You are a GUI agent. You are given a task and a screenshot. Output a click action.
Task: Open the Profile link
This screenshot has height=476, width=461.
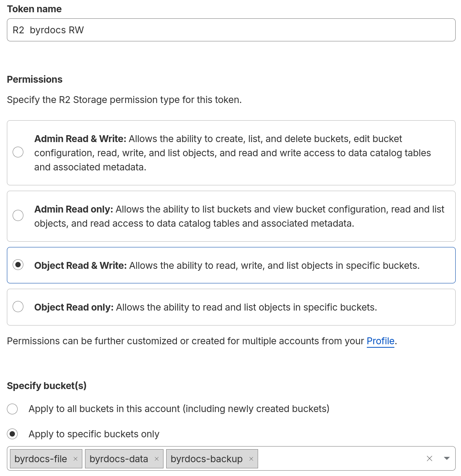(380, 341)
